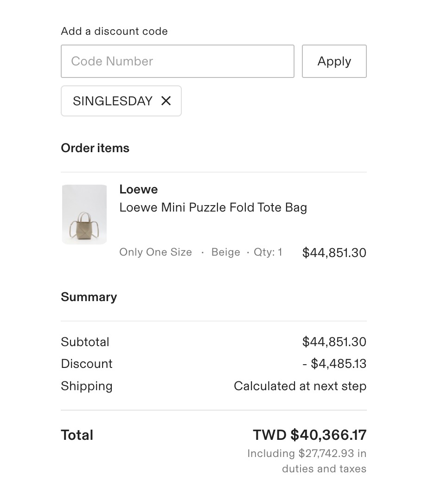Screen dimensions: 448x502
Task: Remove the SINGLESDAY discount code
Action: click(x=166, y=101)
